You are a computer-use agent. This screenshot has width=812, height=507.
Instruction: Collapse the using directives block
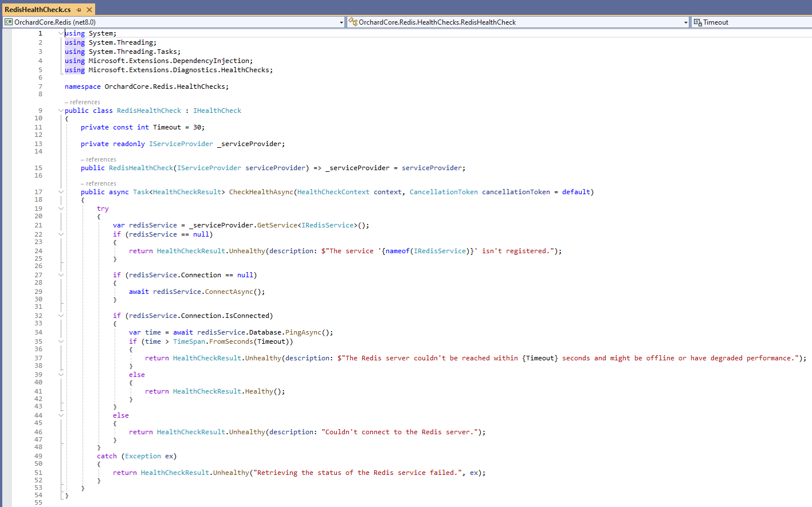tap(61, 33)
